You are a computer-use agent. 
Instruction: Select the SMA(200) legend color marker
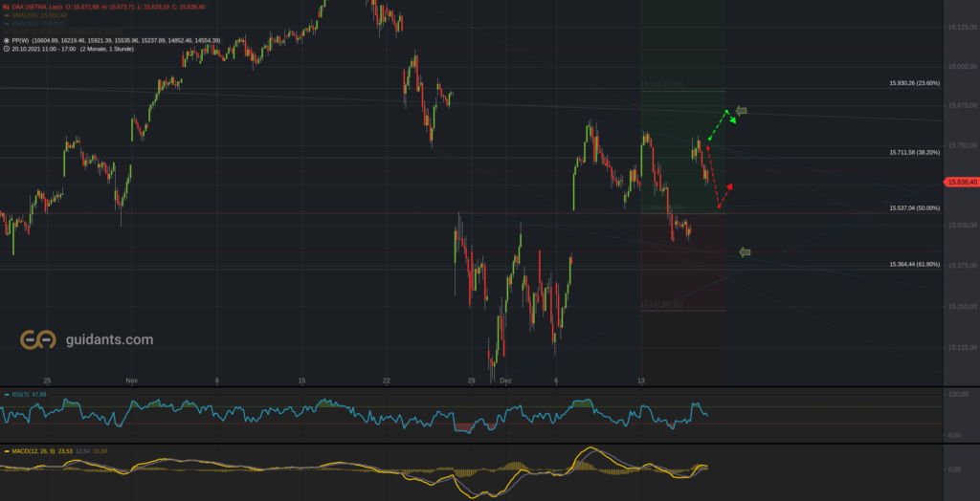(x=7, y=15)
